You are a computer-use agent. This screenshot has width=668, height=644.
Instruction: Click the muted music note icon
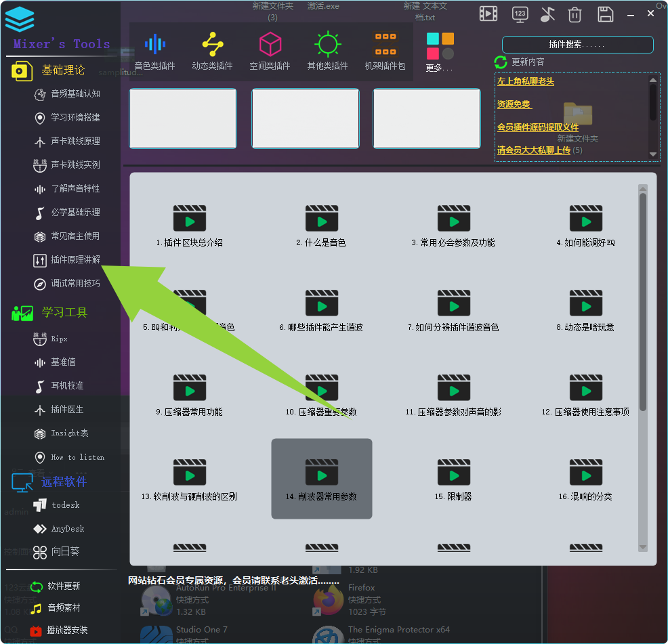[547, 14]
